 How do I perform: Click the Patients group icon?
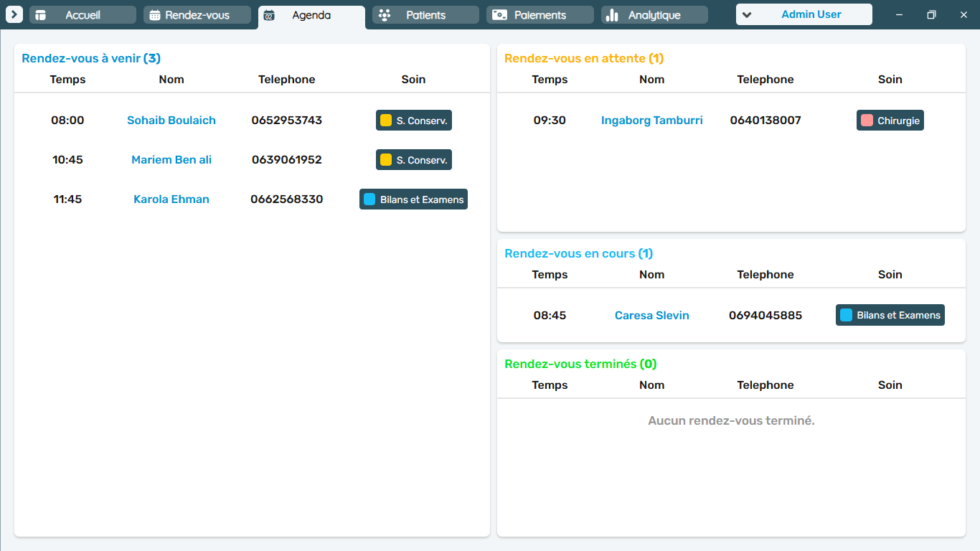point(385,15)
